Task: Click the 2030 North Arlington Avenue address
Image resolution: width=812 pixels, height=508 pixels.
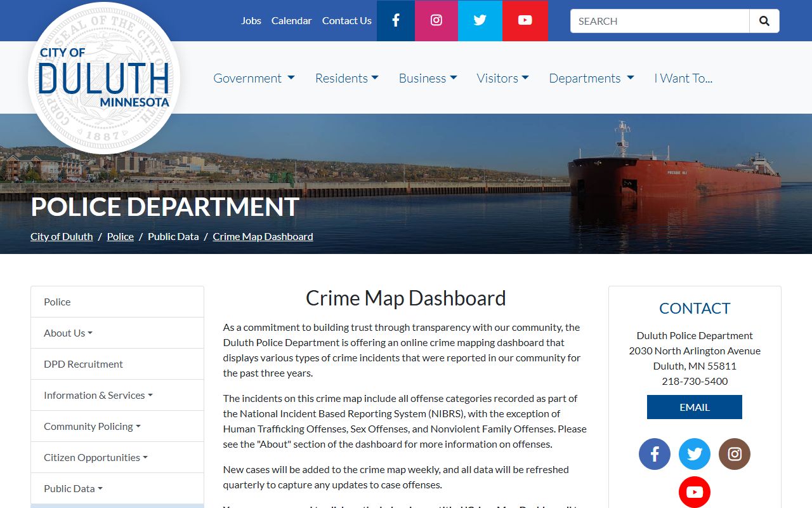Action: coord(695,351)
